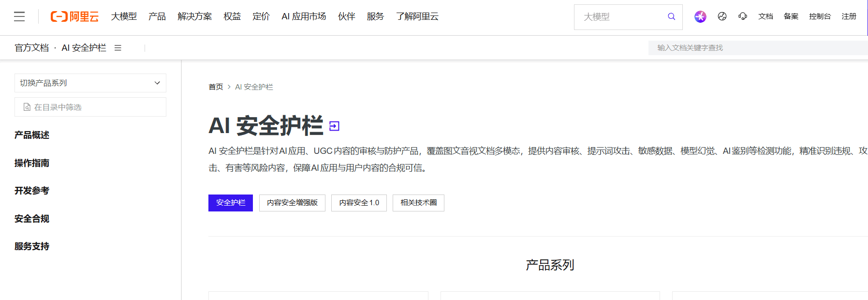Select the 内容安全增强版 tab
The height and width of the screenshot is (300, 868).
tap(292, 203)
